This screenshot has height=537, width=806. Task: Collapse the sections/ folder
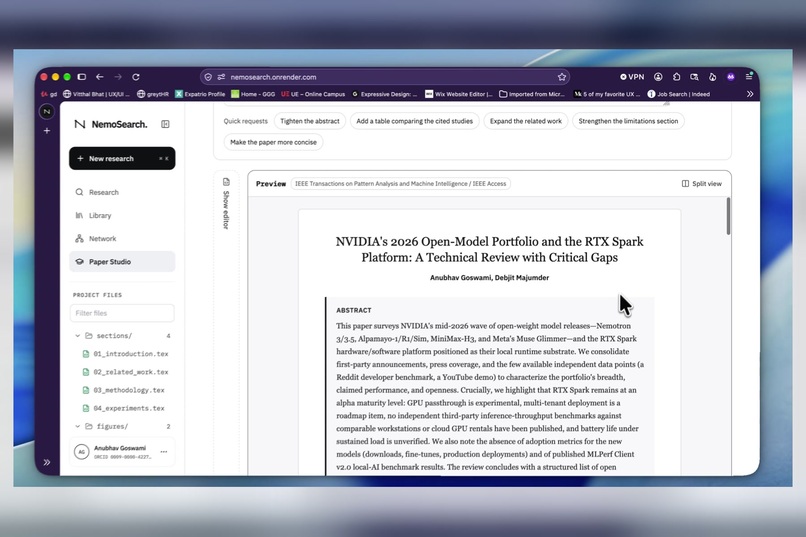78,336
